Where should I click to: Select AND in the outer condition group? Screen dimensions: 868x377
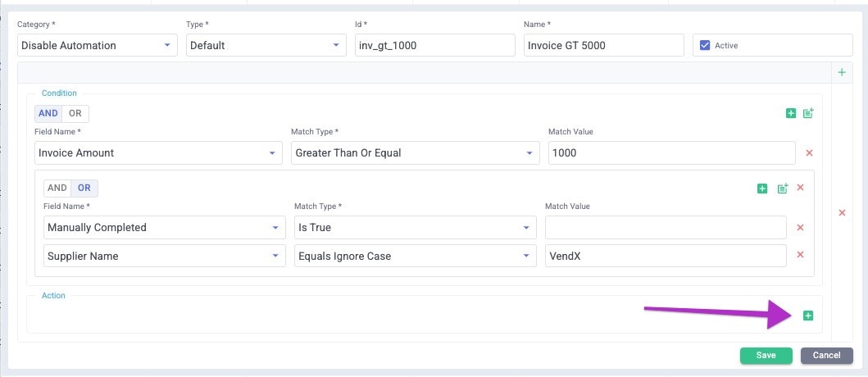click(48, 113)
